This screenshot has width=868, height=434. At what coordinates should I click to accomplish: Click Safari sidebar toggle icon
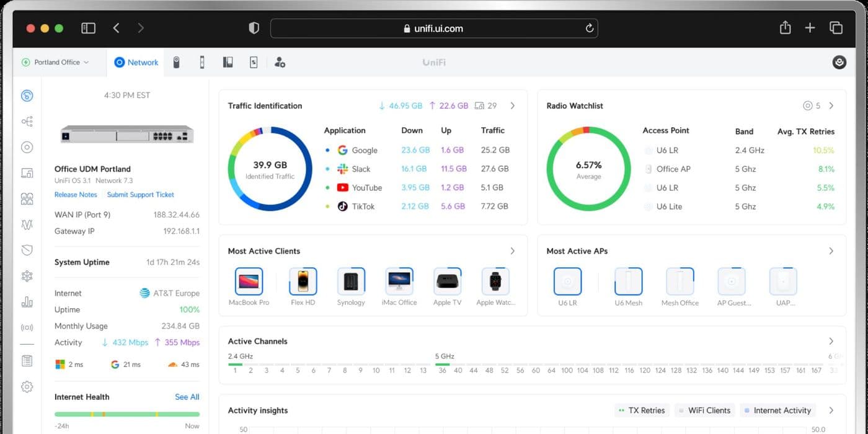coord(88,28)
